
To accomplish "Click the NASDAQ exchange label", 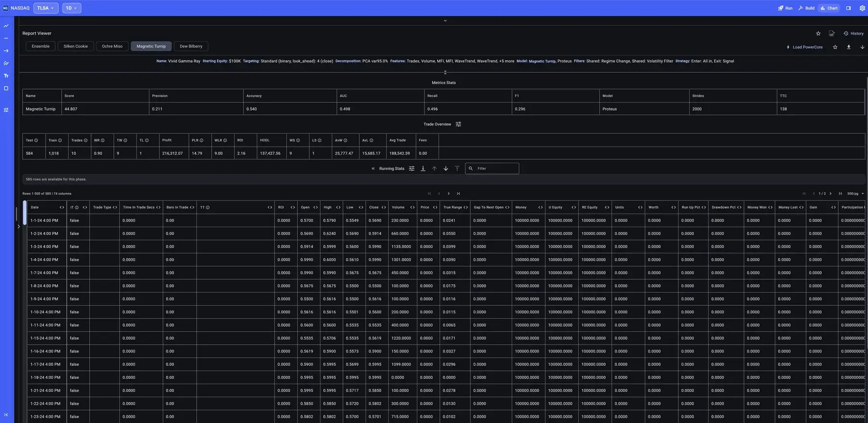I will click(x=20, y=8).
